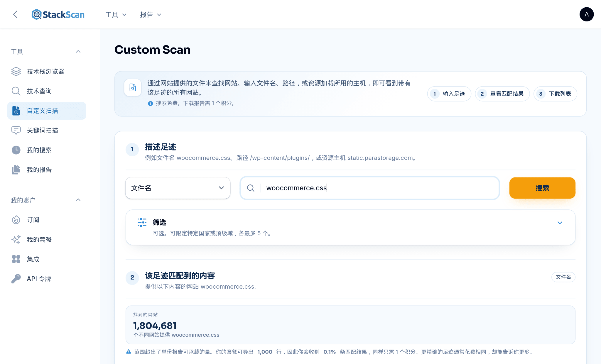Screen dimensions: 601x364
Task: Click the 集成 grid icon
Action: point(16,259)
